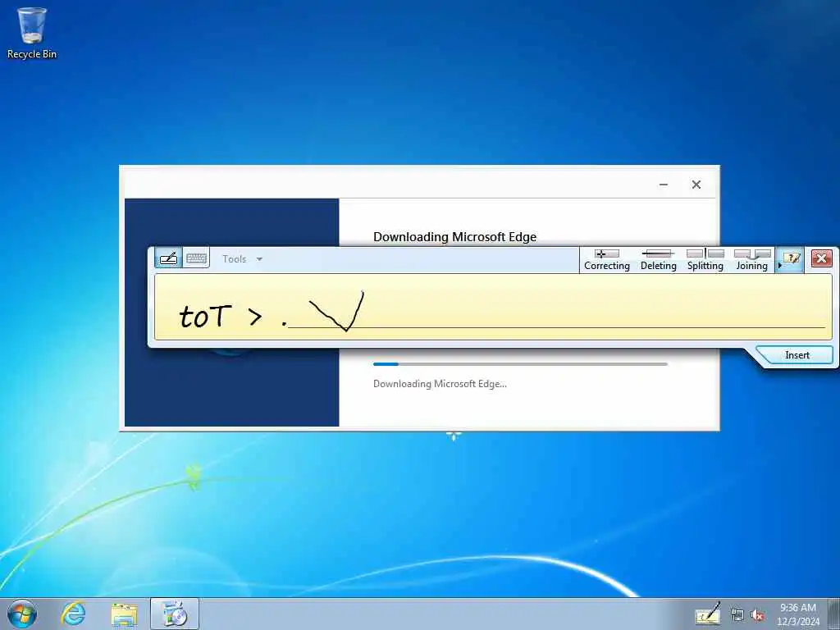Switch to the touch keyboard mode

pos(196,258)
